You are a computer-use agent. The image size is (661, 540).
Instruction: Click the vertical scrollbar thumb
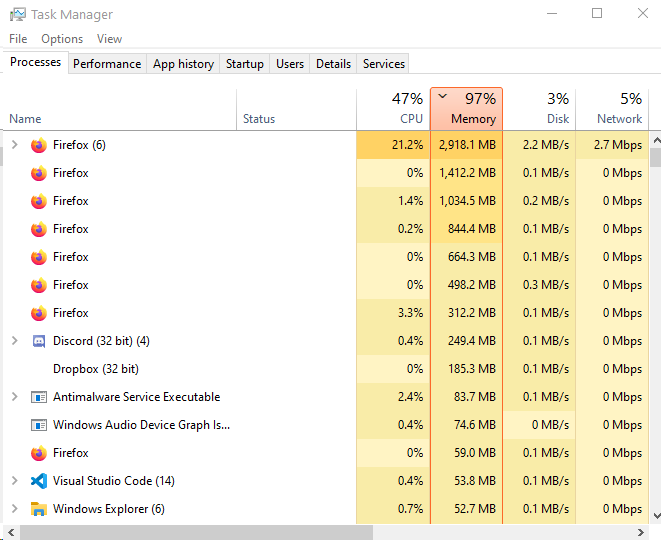click(x=656, y=157)
